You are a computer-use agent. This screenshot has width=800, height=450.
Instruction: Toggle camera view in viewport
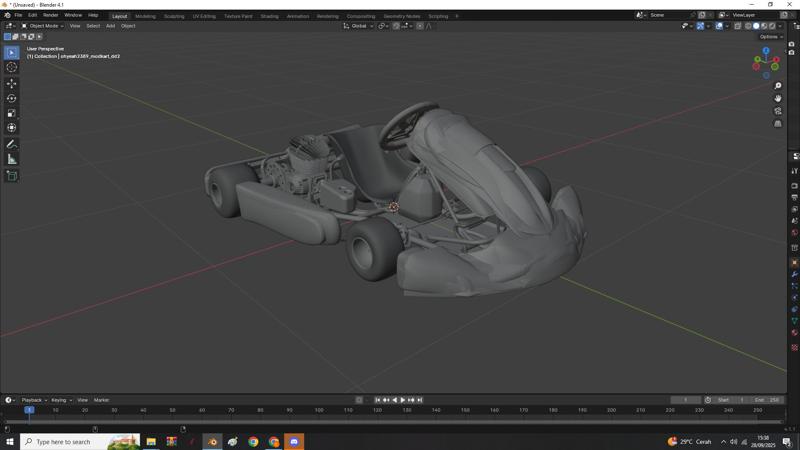click(778, 111)
